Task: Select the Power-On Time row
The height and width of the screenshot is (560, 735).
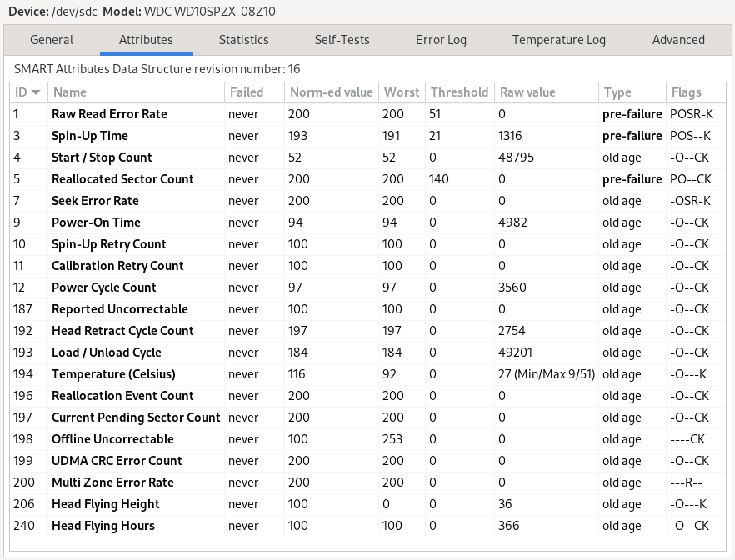Action: [96, 222]
